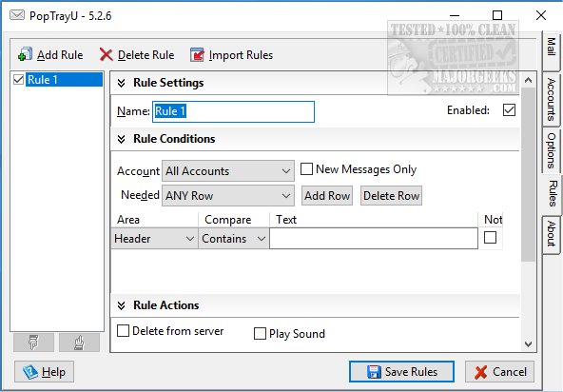Collapse the Rule Conditions section
Image resolution: width=563 pixels, height=392 pixels.
point(122,139)
